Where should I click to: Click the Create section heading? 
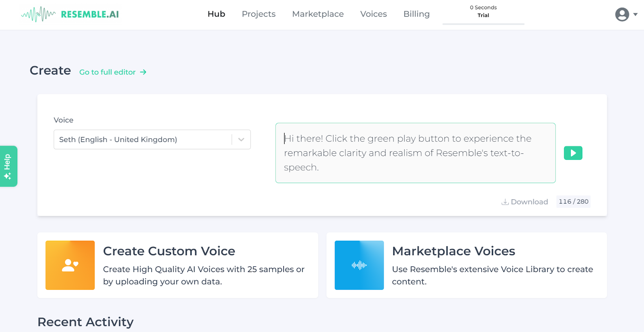50,70
